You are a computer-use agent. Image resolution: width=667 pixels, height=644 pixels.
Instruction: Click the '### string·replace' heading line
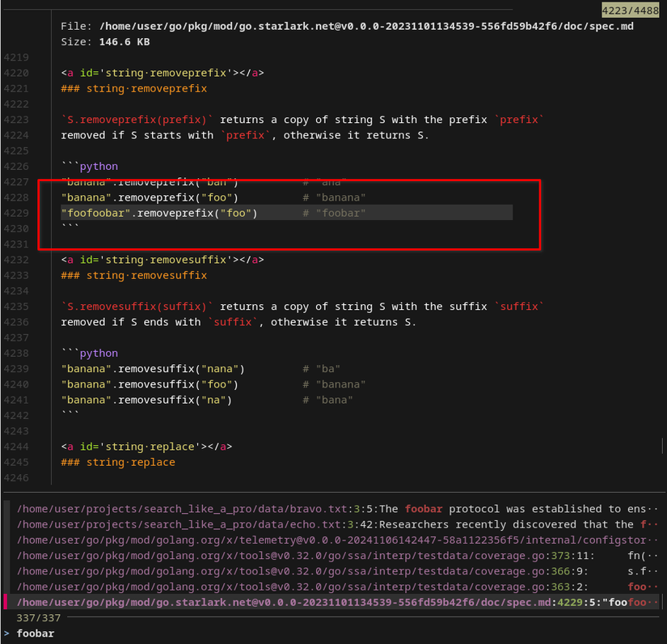coord(118,462)
